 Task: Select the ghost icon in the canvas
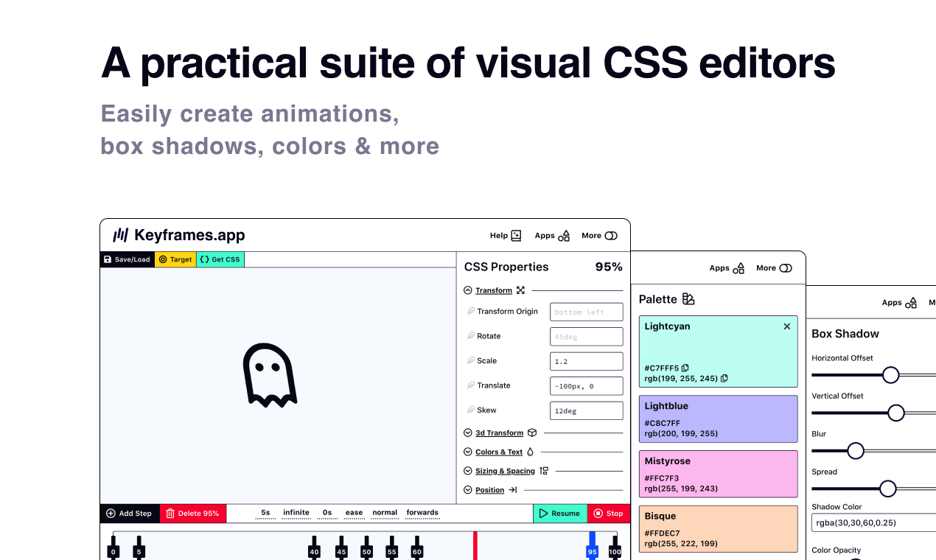pos(270,375)
